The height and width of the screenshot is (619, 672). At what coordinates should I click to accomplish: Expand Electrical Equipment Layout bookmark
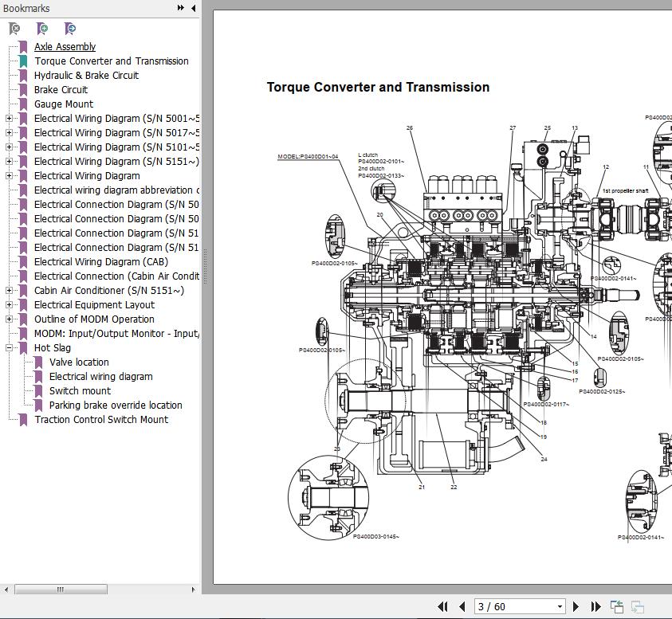tap(9, 305)
